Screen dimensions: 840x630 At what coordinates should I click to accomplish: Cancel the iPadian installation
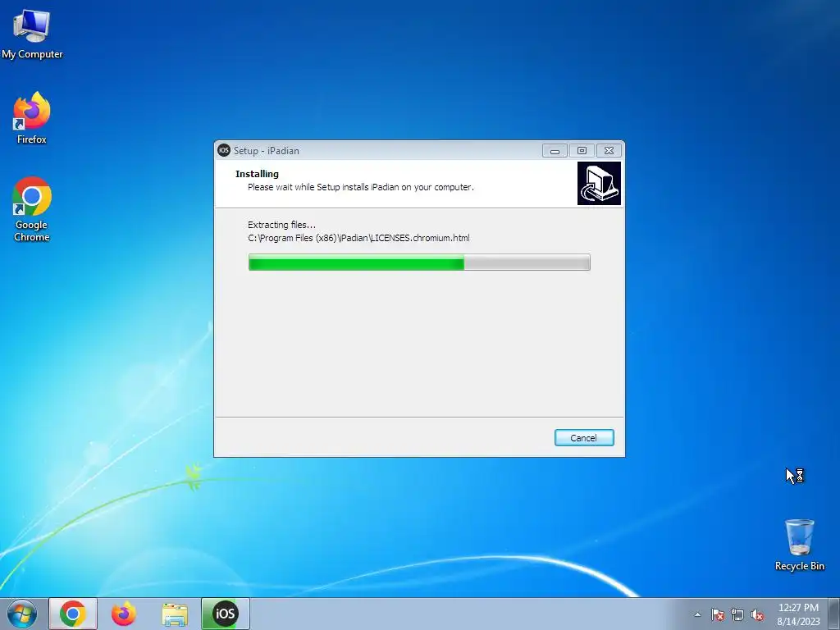pyautogui.click(x=584, y=438)
